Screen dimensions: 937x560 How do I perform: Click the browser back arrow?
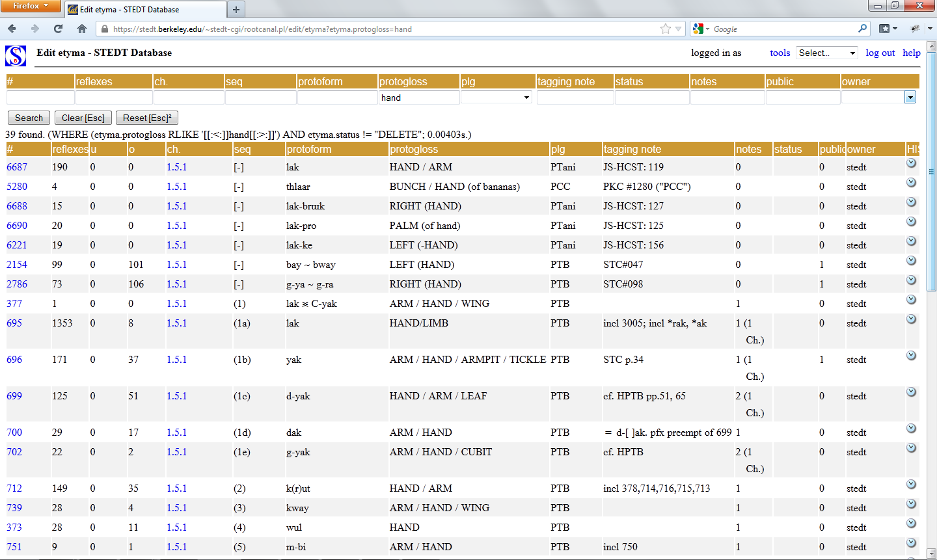point(12,29)
